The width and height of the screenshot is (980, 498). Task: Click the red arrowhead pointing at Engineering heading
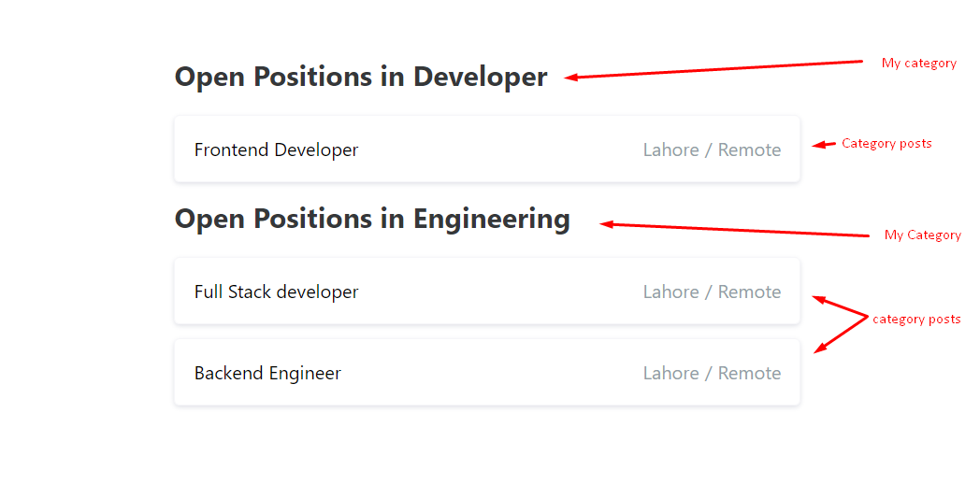point(606,224)
